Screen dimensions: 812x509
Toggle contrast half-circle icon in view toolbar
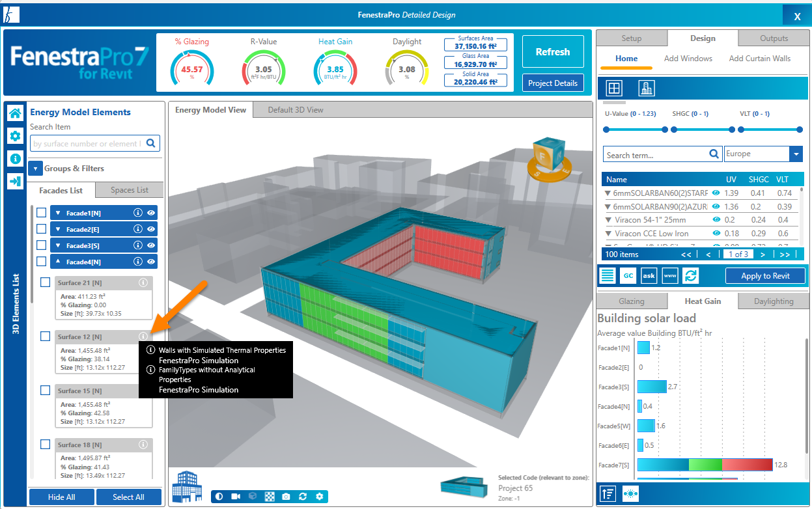(x=219, y=497)
